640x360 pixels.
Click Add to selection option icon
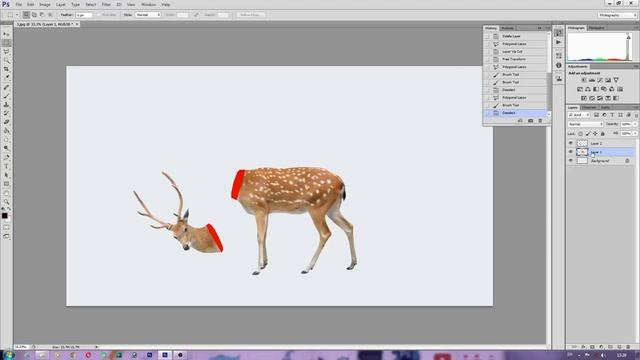pos(34,15)
